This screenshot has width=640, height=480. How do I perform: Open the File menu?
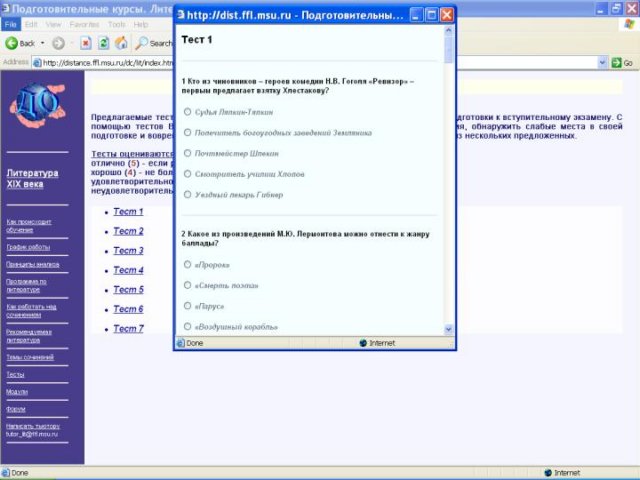pos(10,24)
